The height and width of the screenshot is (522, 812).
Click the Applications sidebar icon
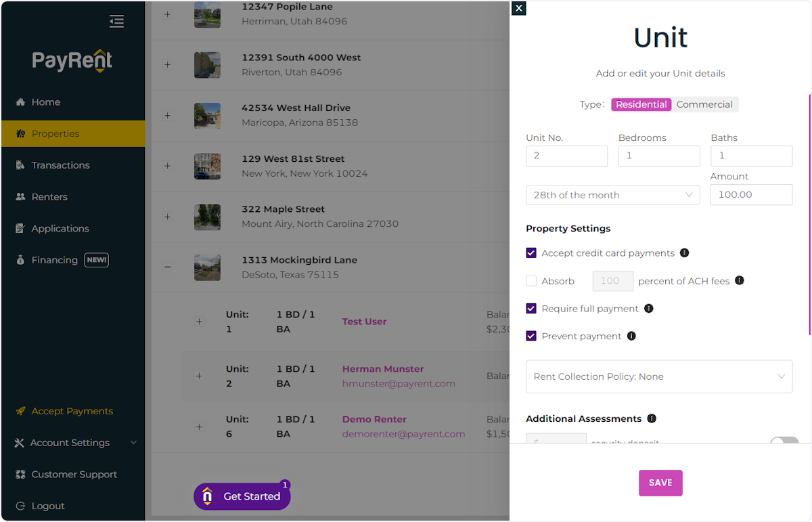point(20,229)
